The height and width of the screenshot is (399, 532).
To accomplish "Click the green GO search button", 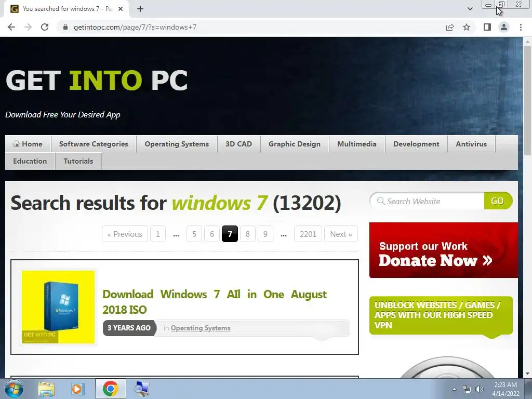I will [x=498, y=201].
